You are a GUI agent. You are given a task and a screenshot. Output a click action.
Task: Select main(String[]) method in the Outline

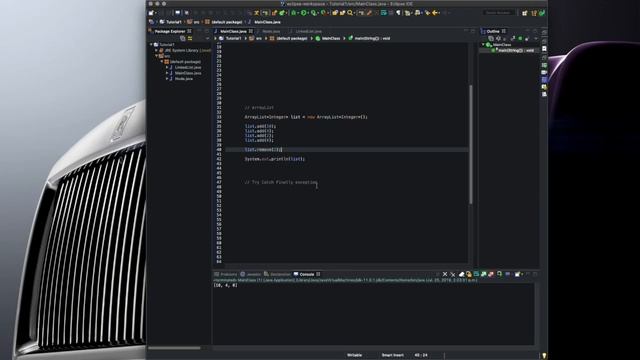[516, 50]
